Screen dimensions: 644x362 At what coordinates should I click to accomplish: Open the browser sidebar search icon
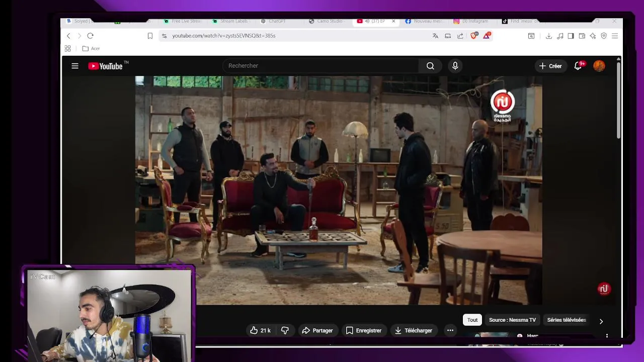531,36
